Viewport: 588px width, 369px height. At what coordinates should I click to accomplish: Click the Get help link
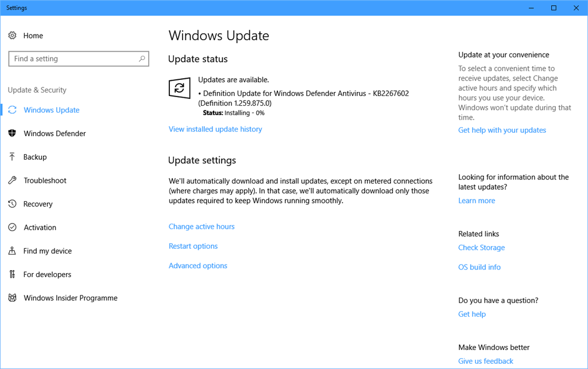(472, 314)
